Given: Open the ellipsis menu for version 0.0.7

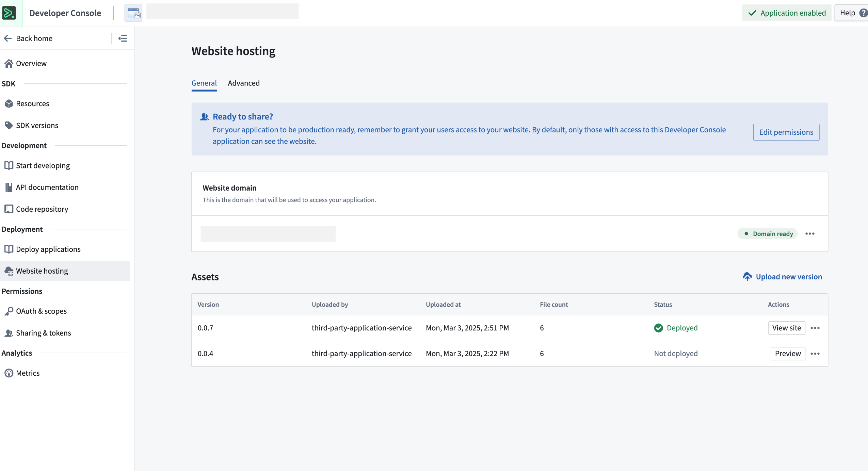Looking at the screenshot, I should (x=815, y=328).
